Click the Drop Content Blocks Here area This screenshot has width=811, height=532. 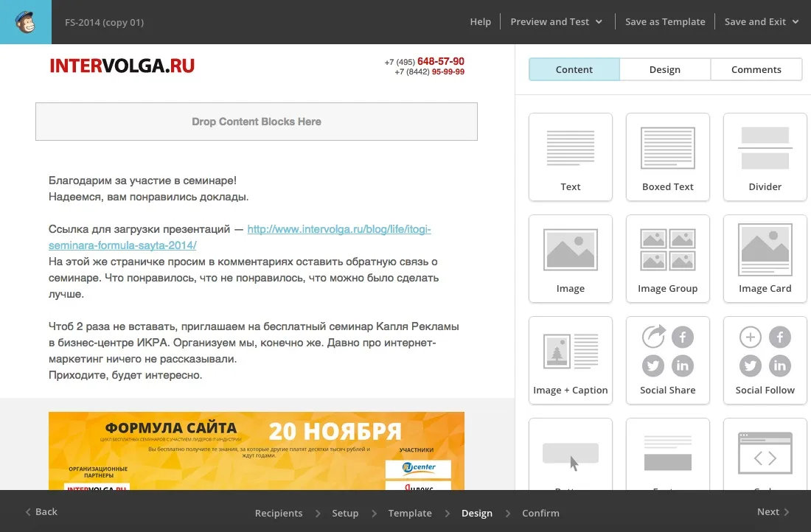[257, 122]
